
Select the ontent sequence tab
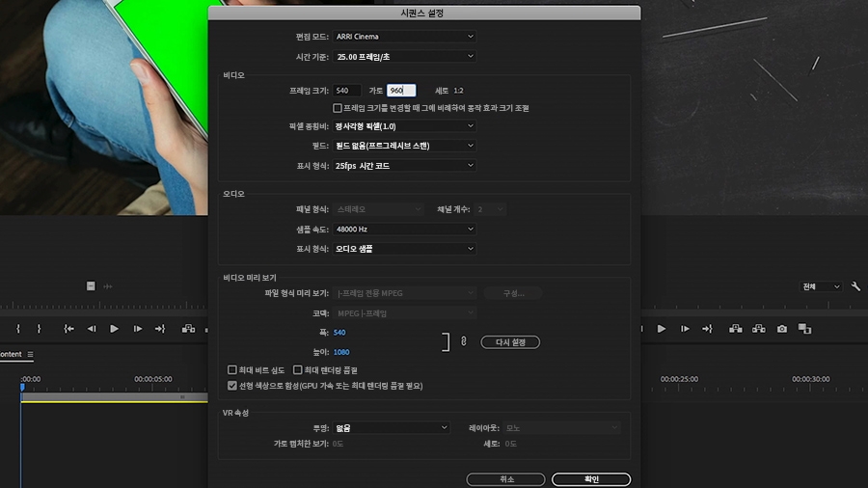[x=11, y=354]
